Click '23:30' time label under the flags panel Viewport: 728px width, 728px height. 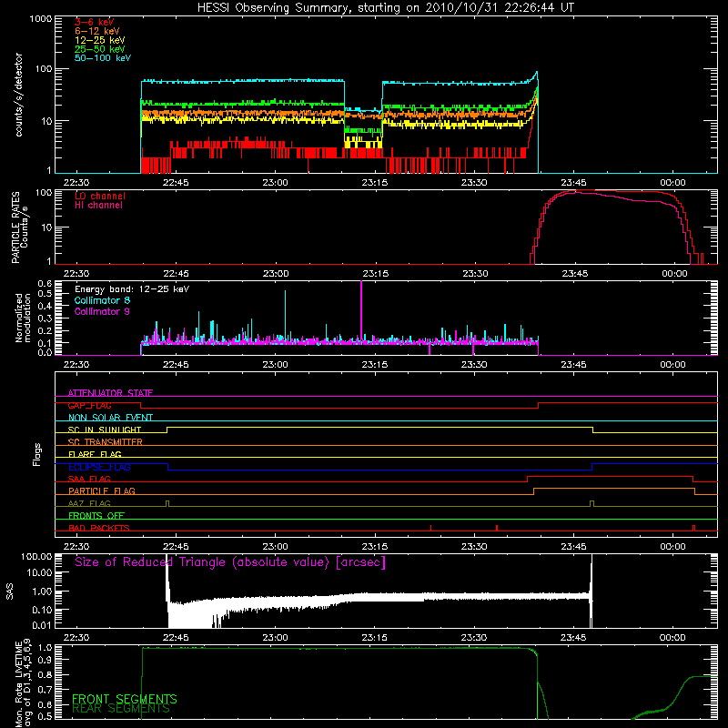click(x=474, y=547)
